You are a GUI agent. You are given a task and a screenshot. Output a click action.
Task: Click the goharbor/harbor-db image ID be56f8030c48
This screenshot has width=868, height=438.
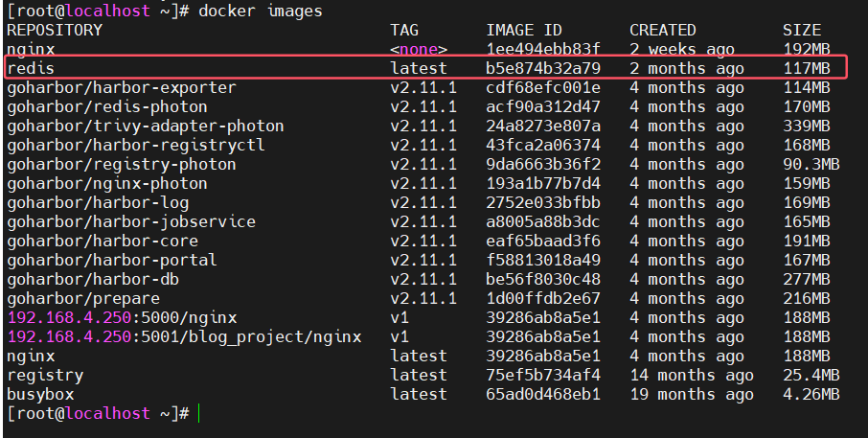pyautogui.click(x=543, y=279)
